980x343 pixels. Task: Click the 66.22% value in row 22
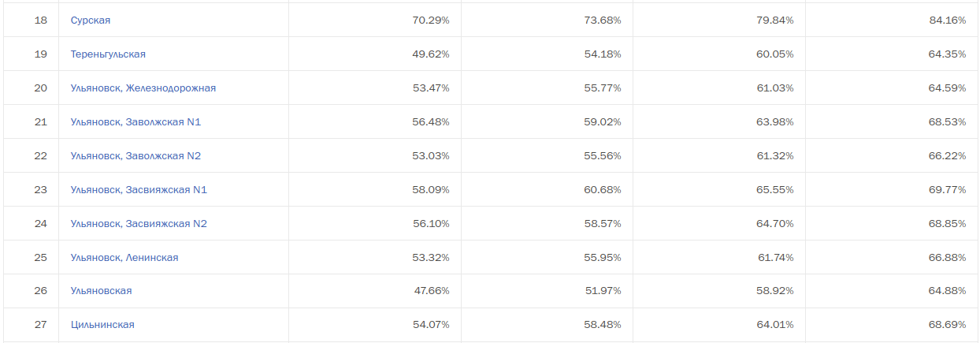948,156
